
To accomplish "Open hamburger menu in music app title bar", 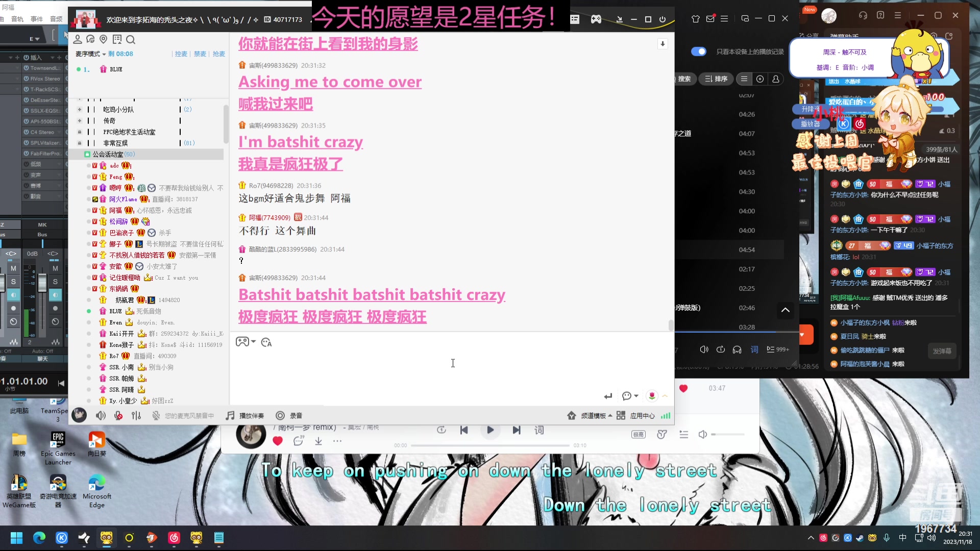I will (x=724, y=19).
